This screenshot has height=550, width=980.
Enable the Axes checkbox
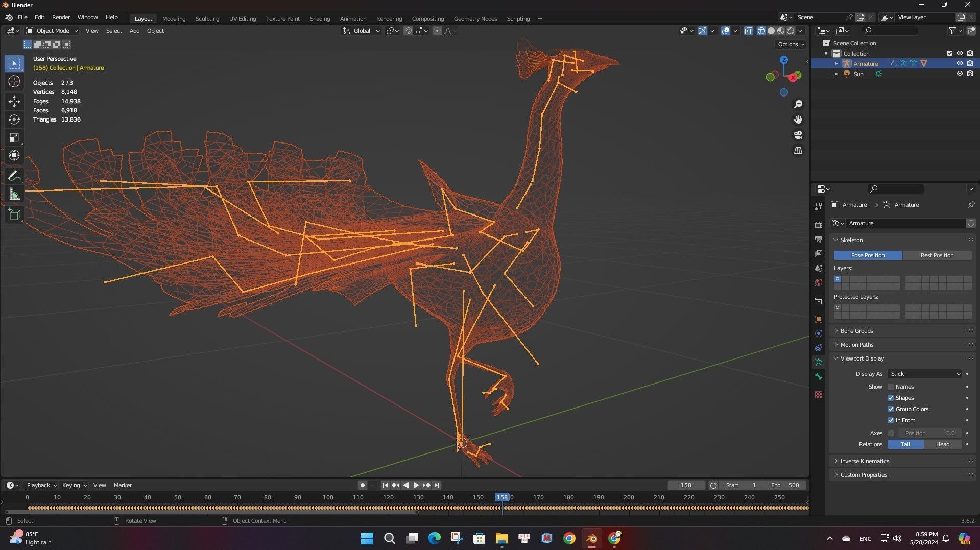[891, 433]
